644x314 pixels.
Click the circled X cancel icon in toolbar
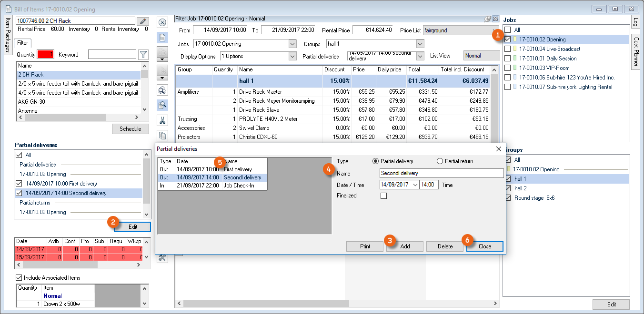tap(162, 22)
